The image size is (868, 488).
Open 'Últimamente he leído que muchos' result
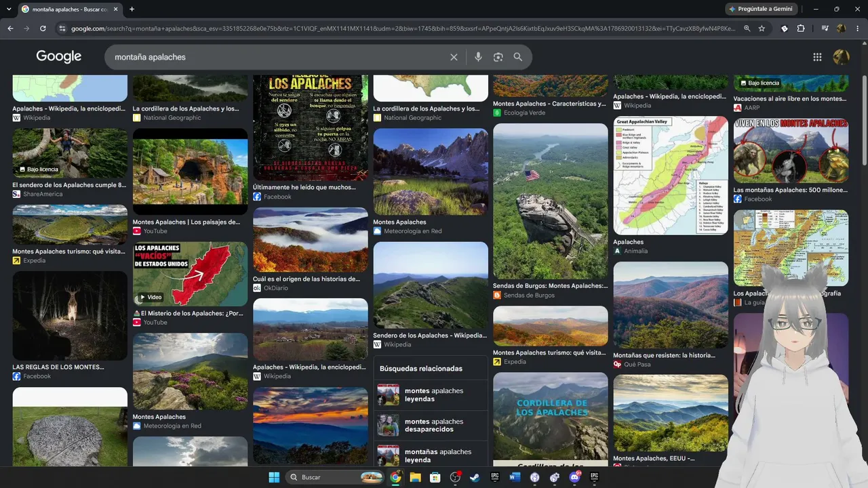pyautogui.click(x=304, y=187)
